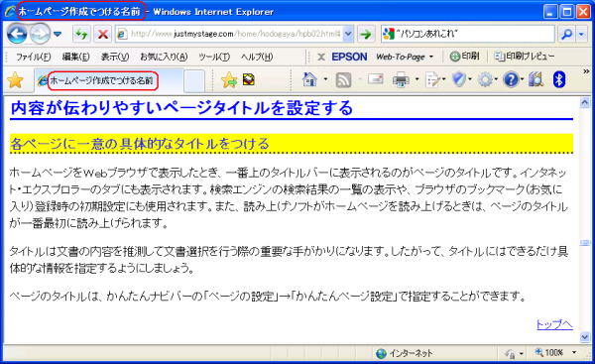The image size is (595, 364).
Task: Go back with the Back arrow button
Action: 17,34
